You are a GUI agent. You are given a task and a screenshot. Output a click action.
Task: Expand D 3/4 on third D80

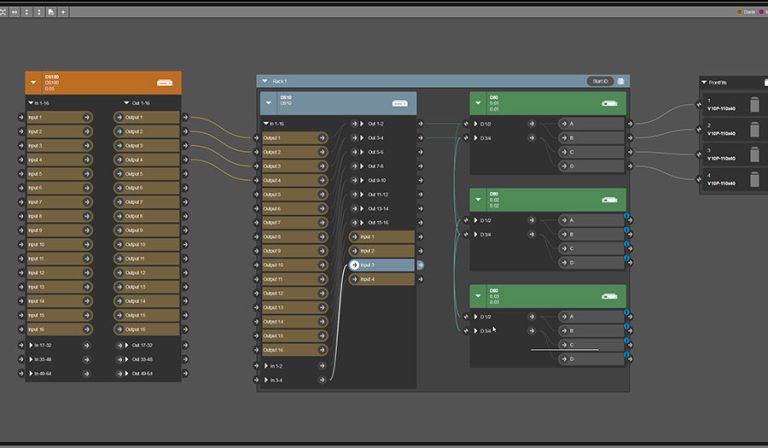click(476, 331)
